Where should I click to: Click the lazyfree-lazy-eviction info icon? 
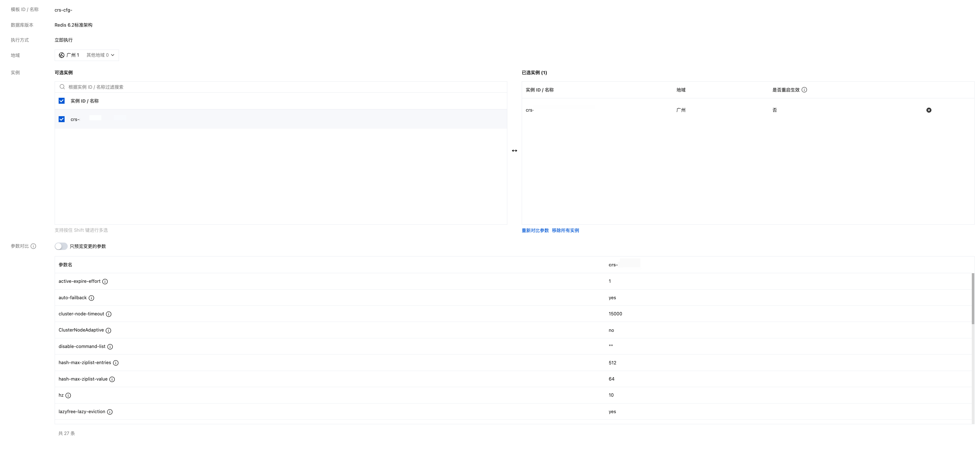[x=110, y=412]
